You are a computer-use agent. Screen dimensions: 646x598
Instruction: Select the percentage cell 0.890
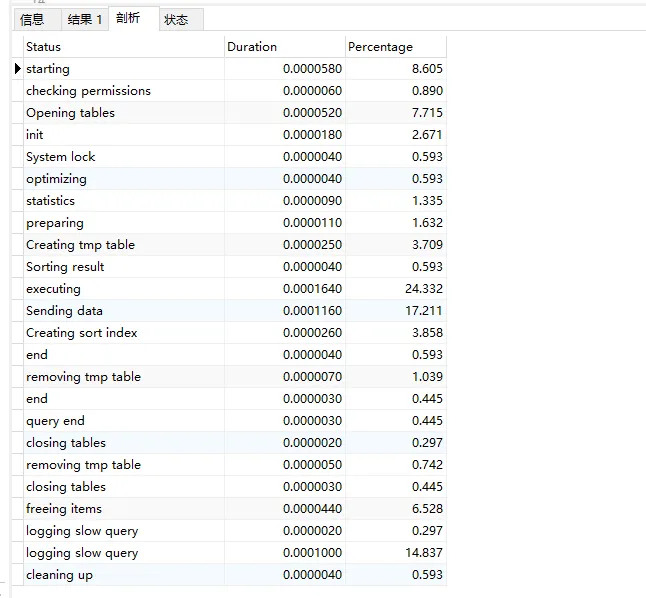[396, 91]
